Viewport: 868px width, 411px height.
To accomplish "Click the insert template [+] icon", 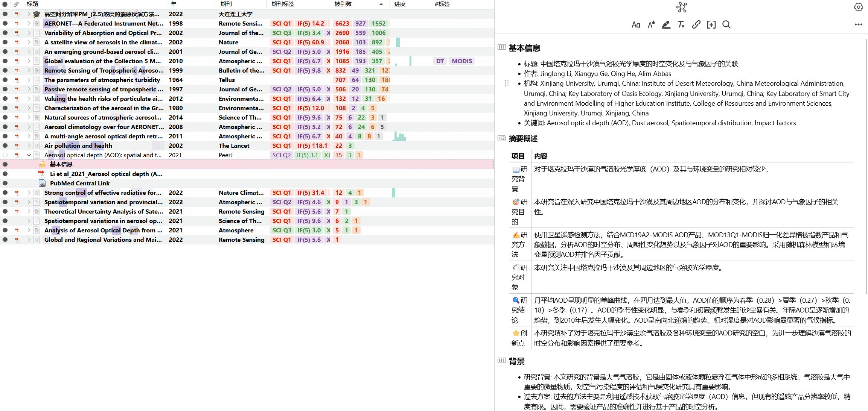I will pos(711,24).
